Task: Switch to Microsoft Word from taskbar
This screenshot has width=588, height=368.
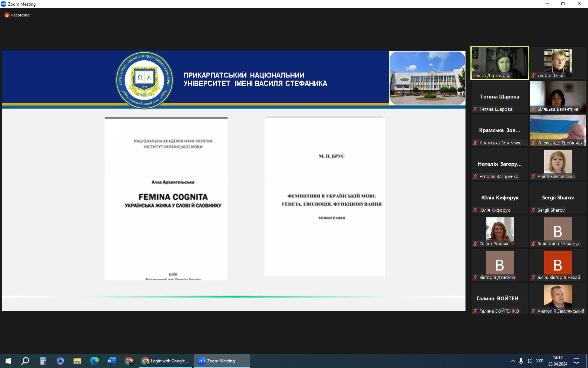Action: [x=111, y=361]
